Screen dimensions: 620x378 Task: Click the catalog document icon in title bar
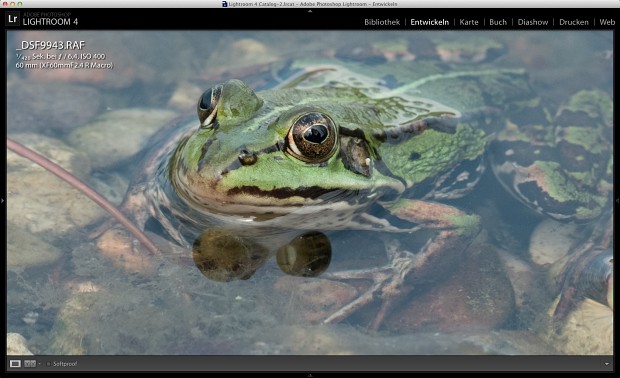[225, 4]
